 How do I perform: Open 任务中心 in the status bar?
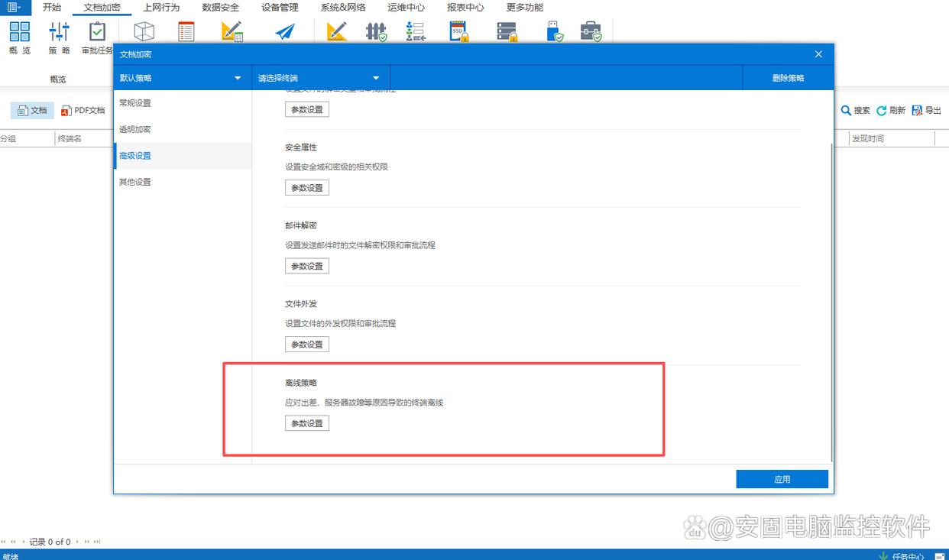tap(908, 555)
